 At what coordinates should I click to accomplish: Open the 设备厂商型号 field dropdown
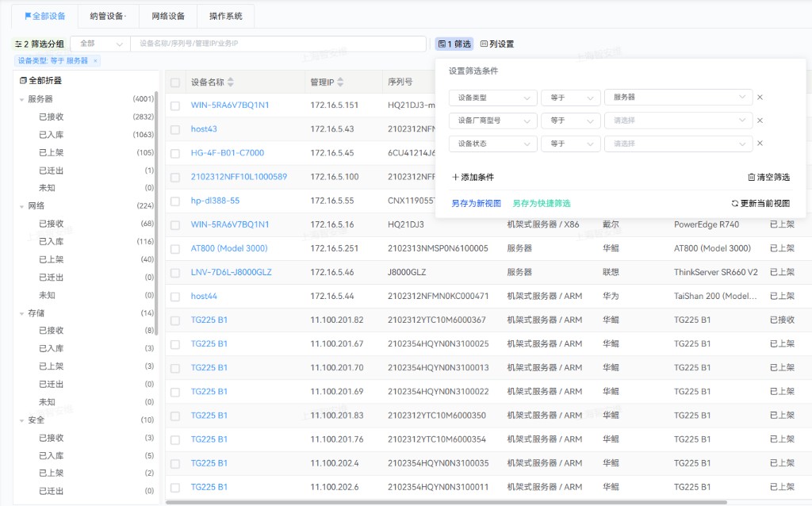493,121
